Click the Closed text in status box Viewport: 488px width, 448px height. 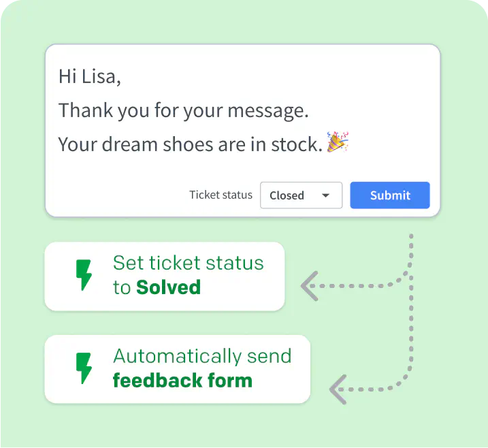(287, 195)
